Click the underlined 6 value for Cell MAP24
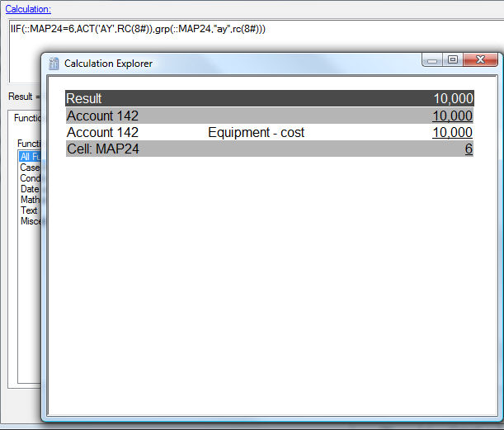This screenshot has width=504, height=430. point(469,149)
